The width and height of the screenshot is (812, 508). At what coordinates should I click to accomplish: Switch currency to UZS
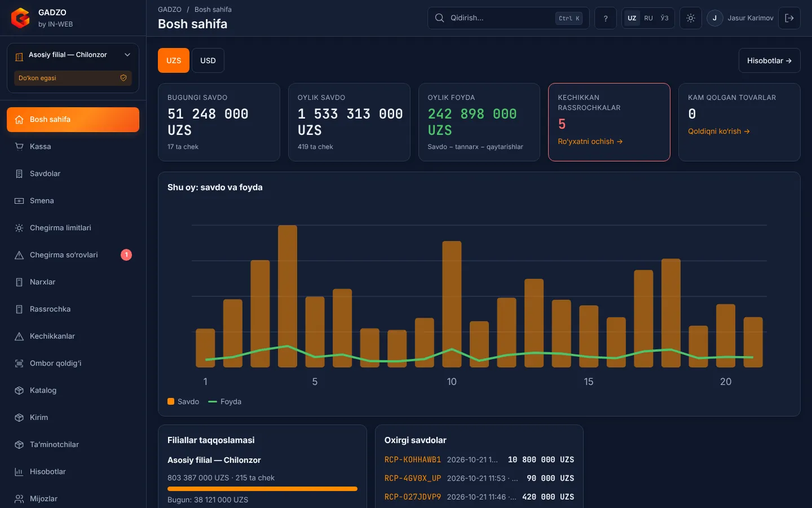tap(174, 60)
